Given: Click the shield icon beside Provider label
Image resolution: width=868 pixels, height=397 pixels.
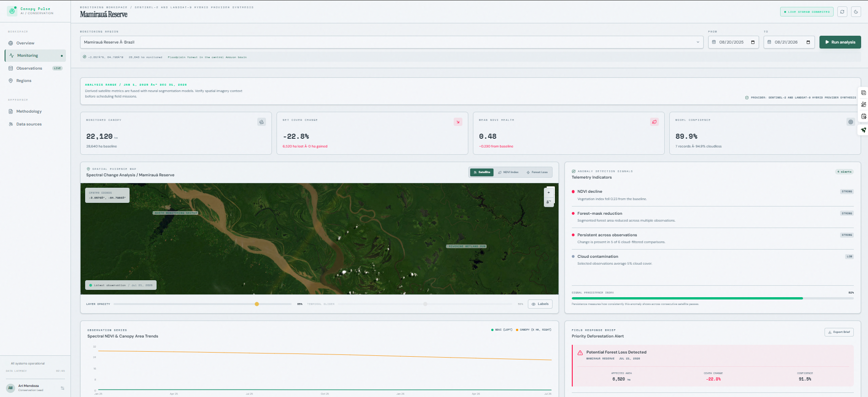Looking at the screenshot, I should coord(747,98).
